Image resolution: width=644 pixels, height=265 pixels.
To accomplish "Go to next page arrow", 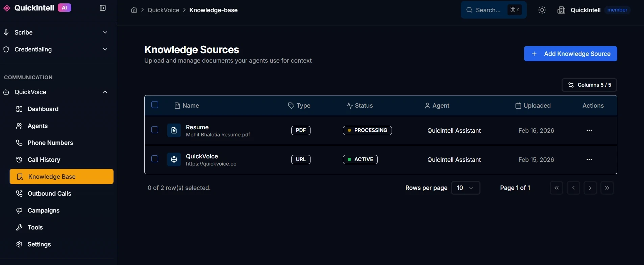I will tap(590, 188).
